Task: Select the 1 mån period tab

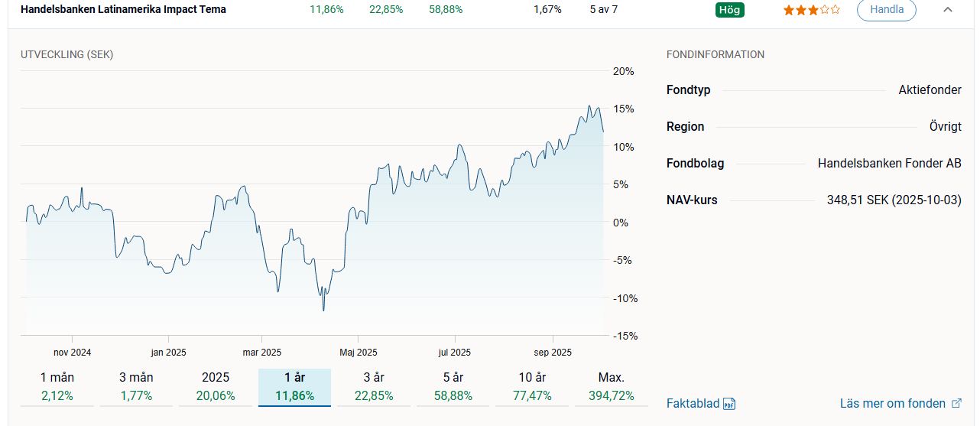Action: (57, 386)
